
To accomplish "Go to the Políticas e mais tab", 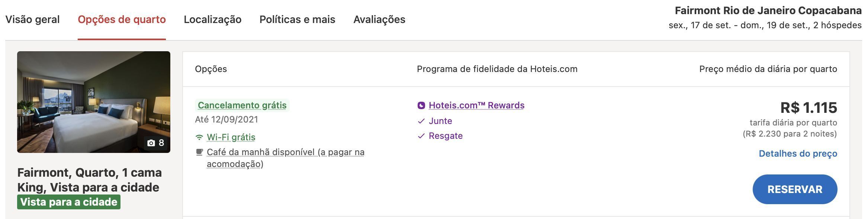I will click(297, 19).
